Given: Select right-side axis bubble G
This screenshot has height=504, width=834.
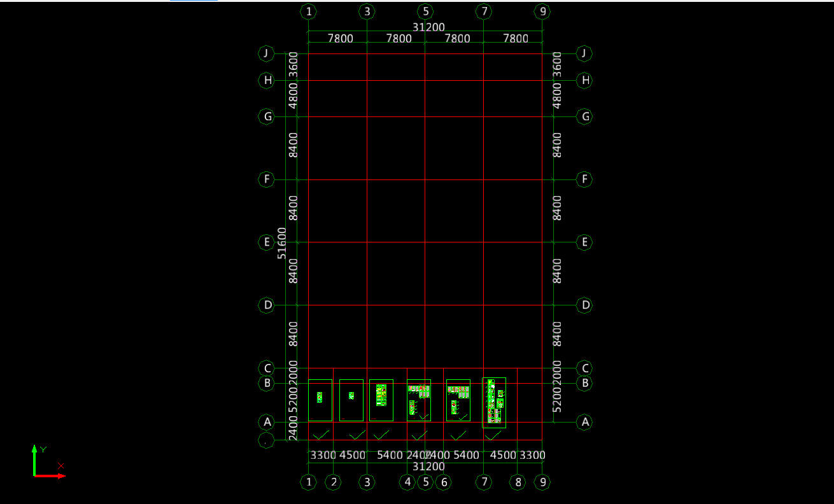Looking at the screenshot, I should coord(584,116).
